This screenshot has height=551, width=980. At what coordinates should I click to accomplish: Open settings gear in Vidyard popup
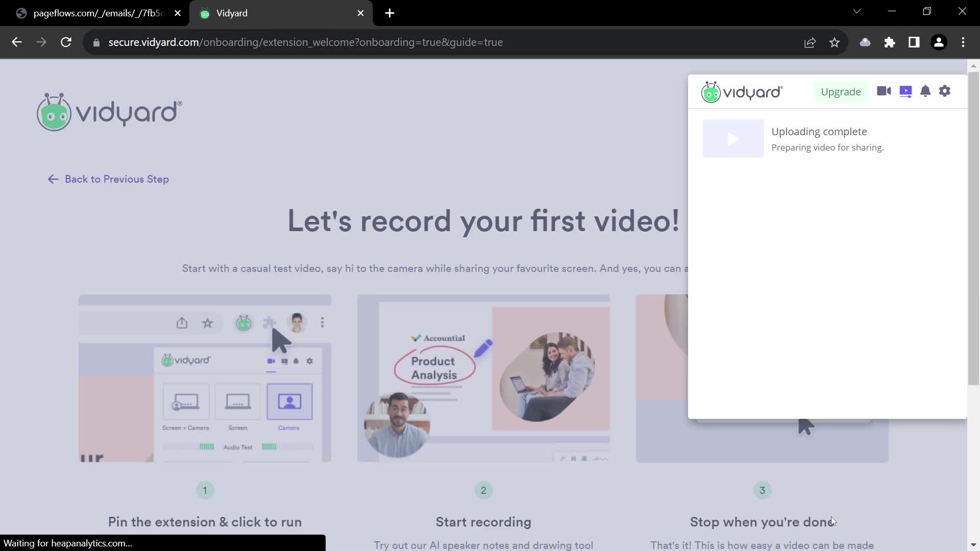tap(945, 91)
